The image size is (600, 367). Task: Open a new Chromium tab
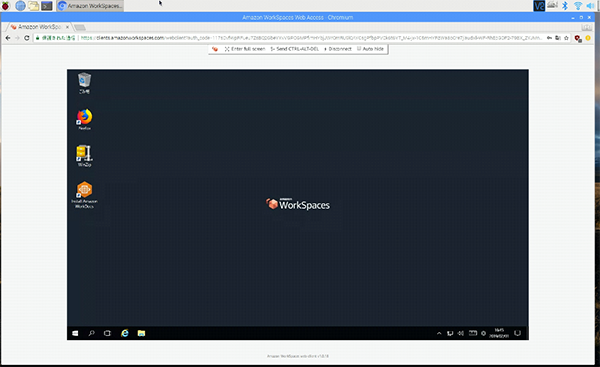(80, 27)
